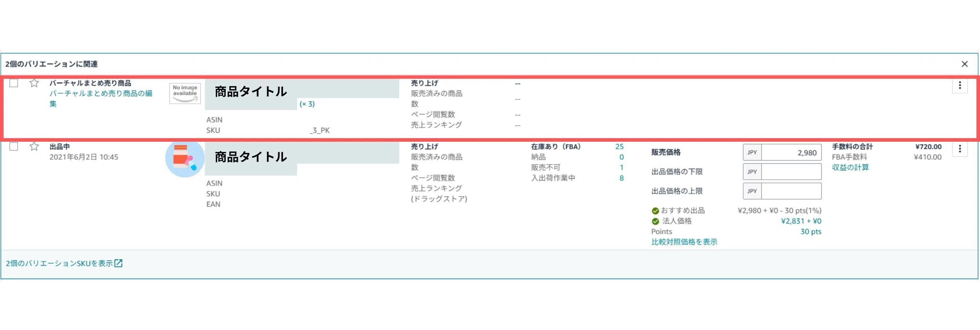Click the 商品タイトル of the 出品中 row
The width and height of the screenshot is (980, 330).
[x=251, y=157]
